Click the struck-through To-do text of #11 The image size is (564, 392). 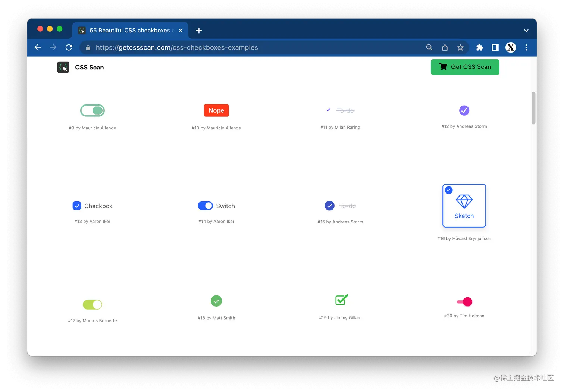(x=345, y=111)
